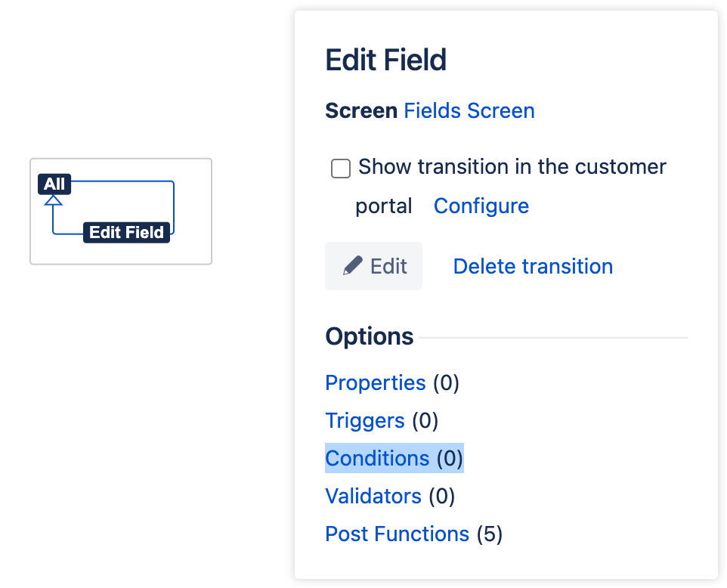Click the pencil icon on Edit button

tap(352, 266)
